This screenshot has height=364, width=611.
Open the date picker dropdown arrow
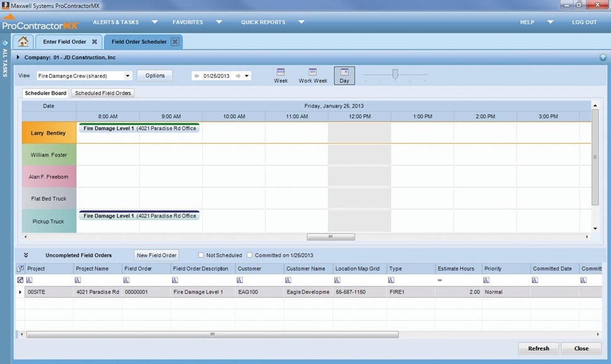pyautogui.click(x=247, y=76)
